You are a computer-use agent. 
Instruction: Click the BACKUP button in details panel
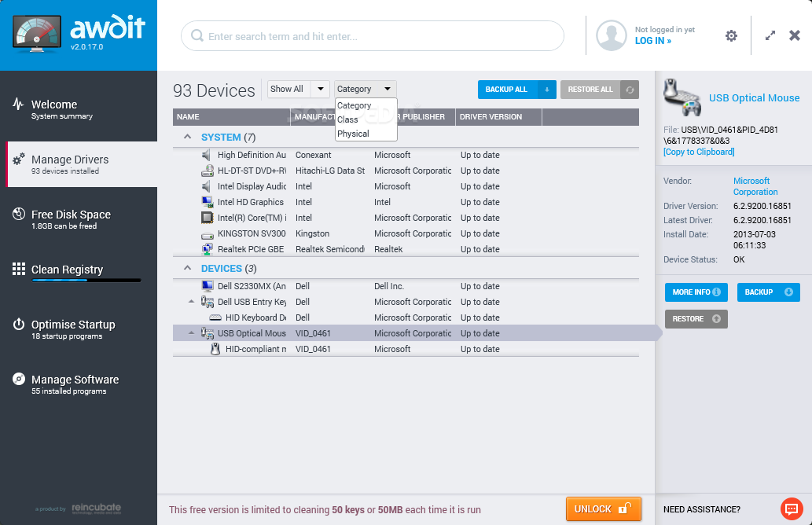click(769, 292)
